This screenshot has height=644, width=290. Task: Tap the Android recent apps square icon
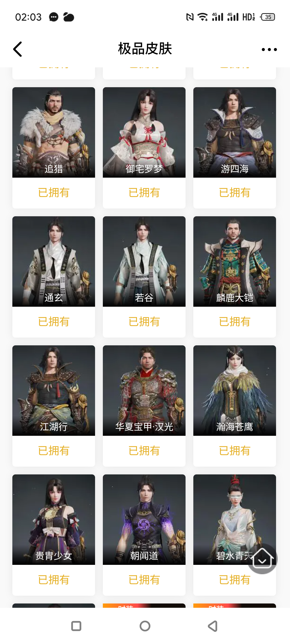tap(76, 626)
